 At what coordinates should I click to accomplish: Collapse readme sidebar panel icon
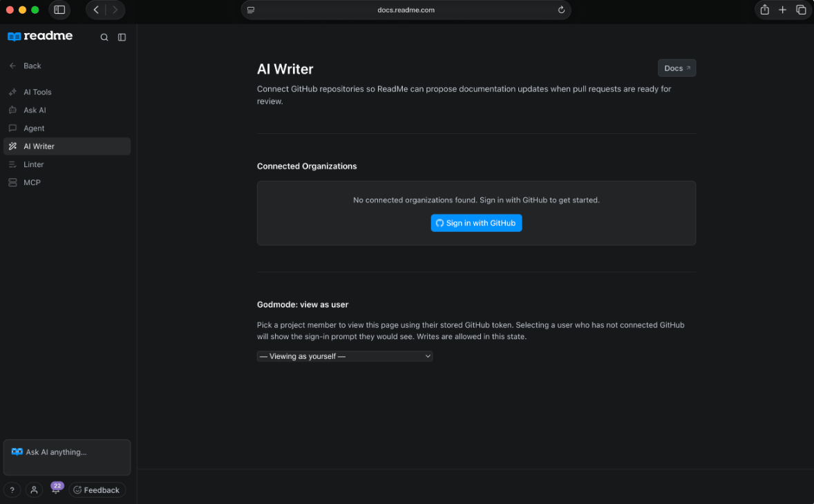pos(122,37)
